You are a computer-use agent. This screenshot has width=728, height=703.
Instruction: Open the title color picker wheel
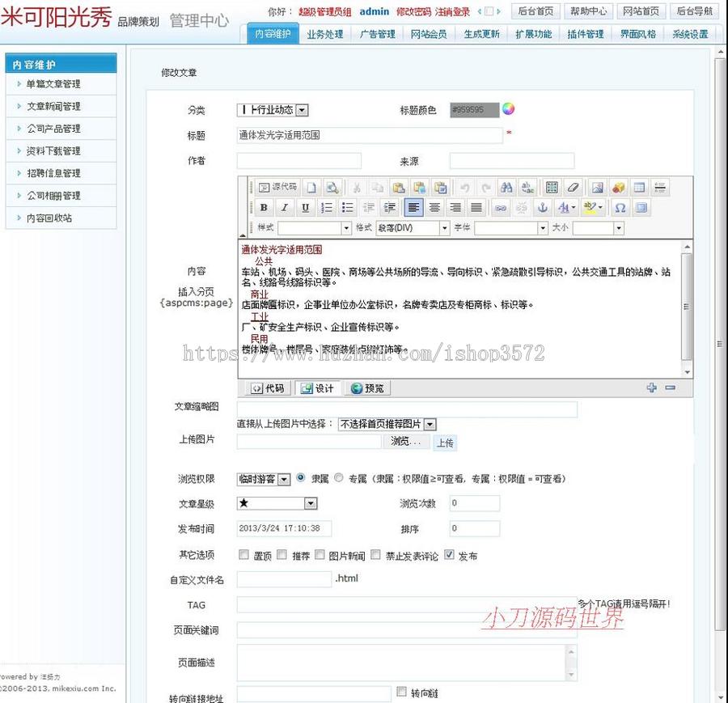(x=509, y=109)
